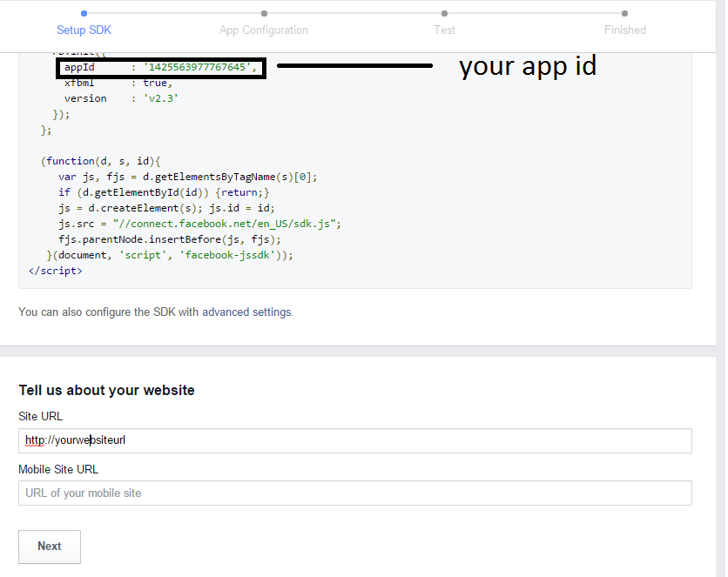728x577 pixels.
Task: Open the Test step
Action: (444, 30)
